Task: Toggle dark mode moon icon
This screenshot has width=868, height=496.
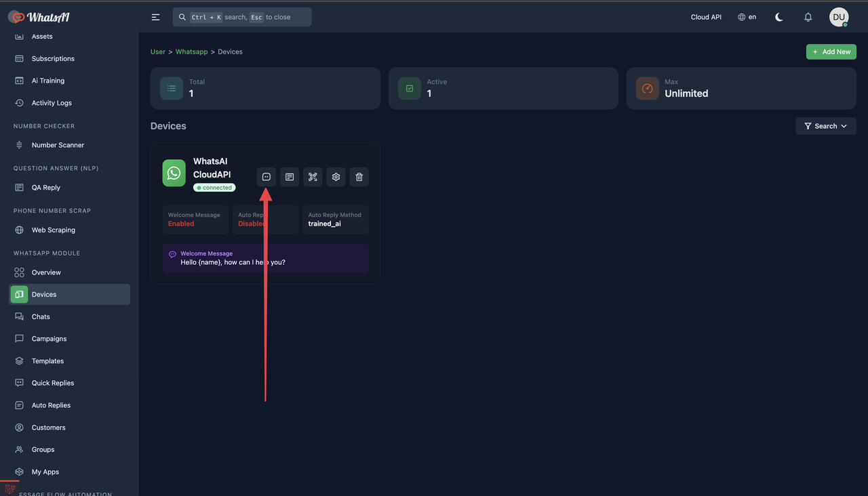Action: pos(779,17)
